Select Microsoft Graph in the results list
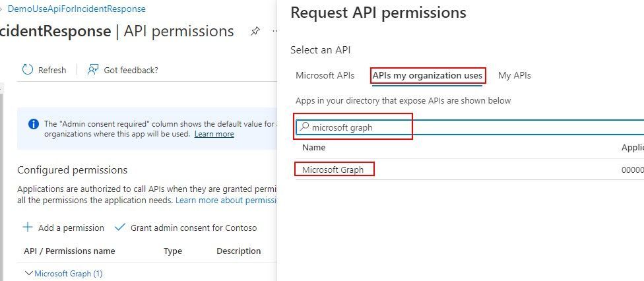Image resolution: width=644 pixels, height=281 pixels. click(333, 170)
